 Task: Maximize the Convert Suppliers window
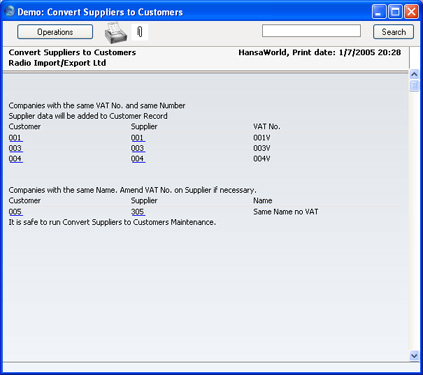click(395, 12)
